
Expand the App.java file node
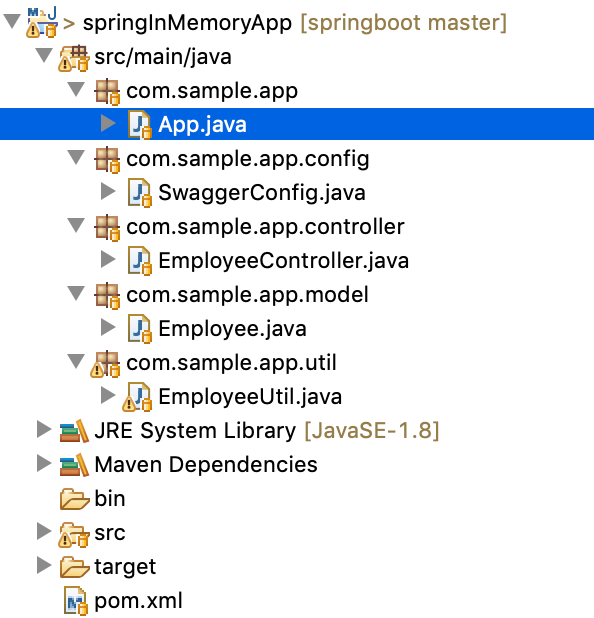(108, 123)
